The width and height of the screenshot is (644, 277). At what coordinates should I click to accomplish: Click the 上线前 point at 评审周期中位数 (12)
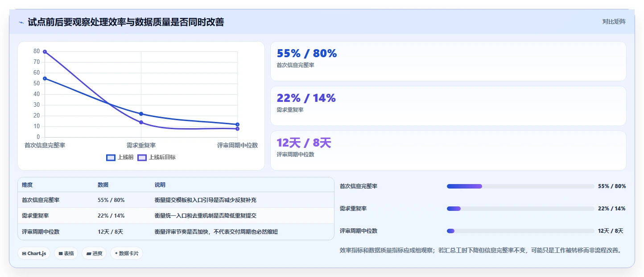237,125
